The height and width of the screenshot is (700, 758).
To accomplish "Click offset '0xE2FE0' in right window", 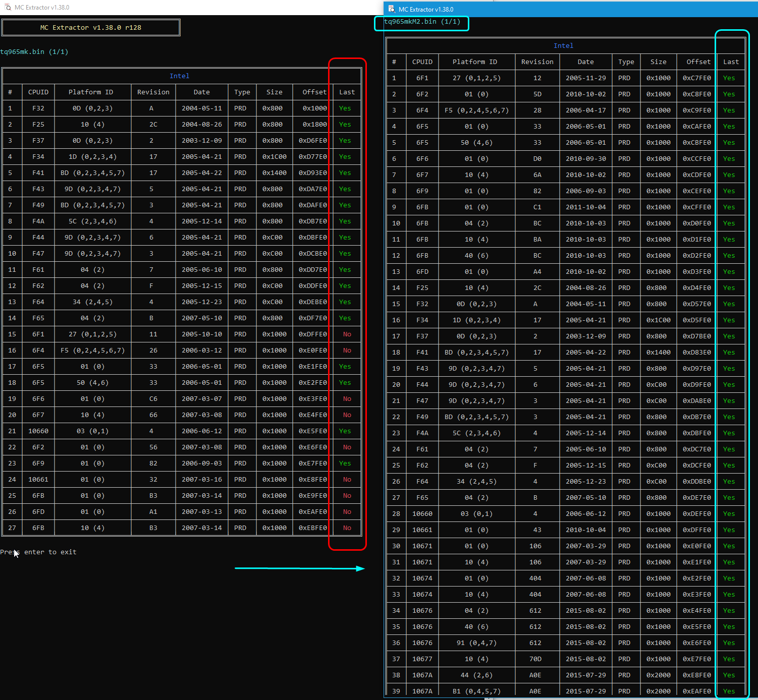I will pyautogui.click(x=697, y=578).
